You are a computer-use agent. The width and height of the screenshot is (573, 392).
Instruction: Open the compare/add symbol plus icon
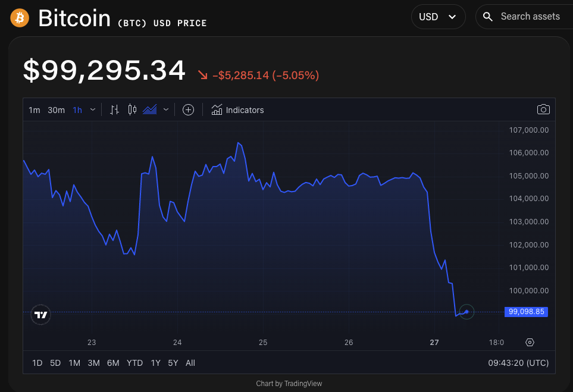(188, 109)
